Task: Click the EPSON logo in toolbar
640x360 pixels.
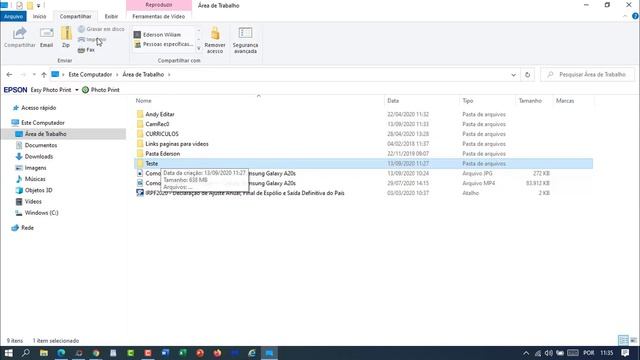Action: pyautogui.click(x=16, y=90)
